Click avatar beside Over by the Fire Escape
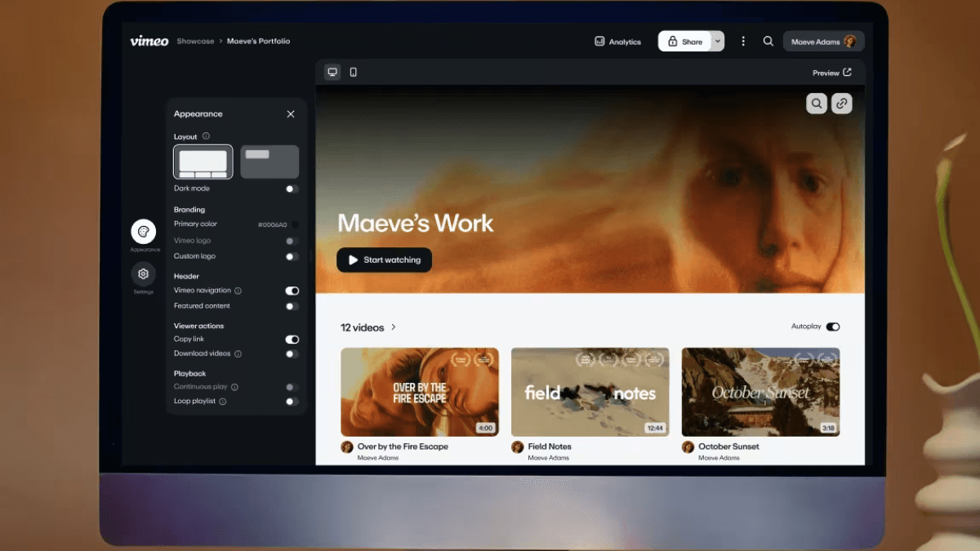This screenshot has width=980, height=551. [x=347, y=447]
